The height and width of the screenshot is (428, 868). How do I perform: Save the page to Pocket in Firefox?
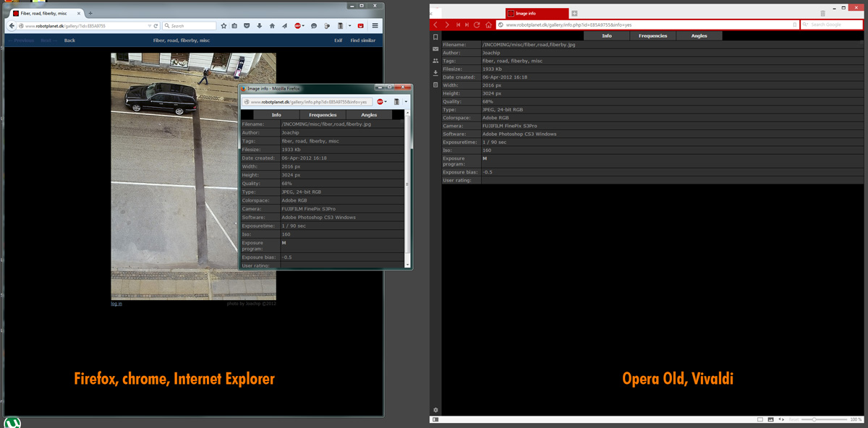247,26
